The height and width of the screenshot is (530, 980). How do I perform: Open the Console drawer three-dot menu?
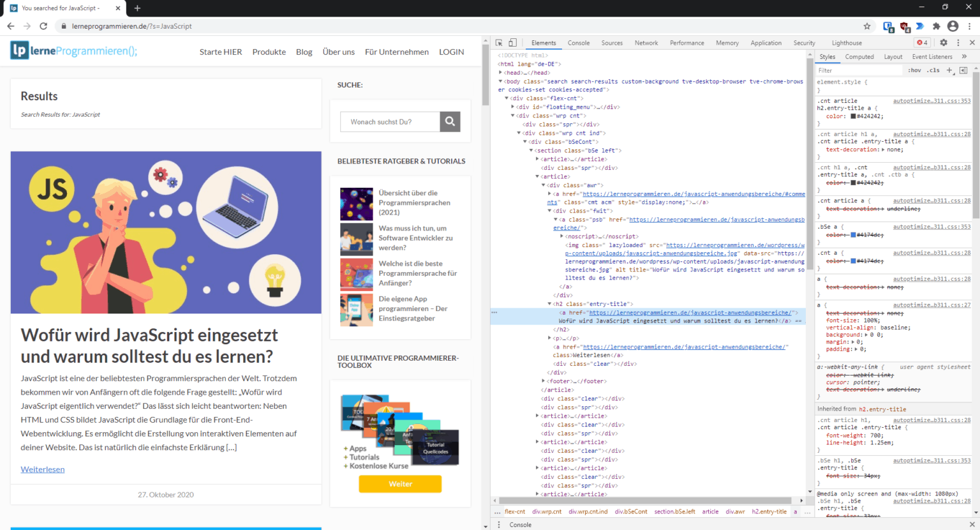[x=498, y=524]
